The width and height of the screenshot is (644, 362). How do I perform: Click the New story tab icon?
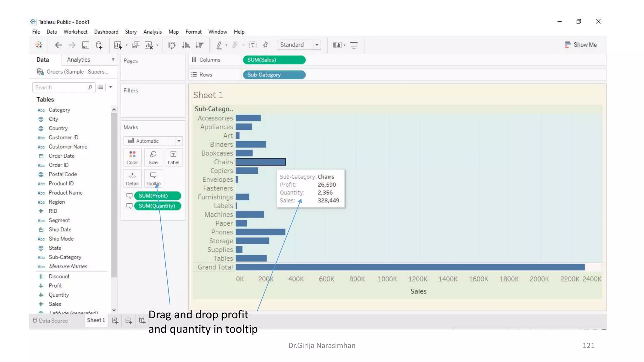142,321
